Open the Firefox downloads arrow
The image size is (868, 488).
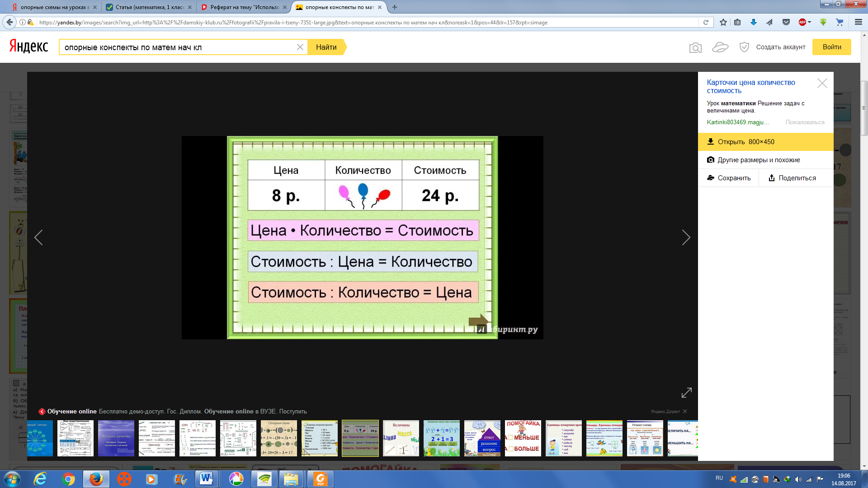click(x=754, y=22)
